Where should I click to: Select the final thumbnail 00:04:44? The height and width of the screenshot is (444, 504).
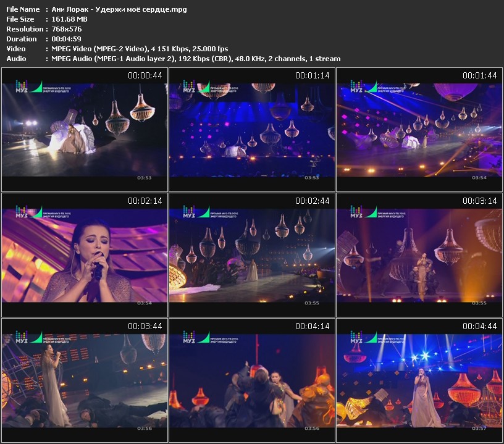pos(419,380)
